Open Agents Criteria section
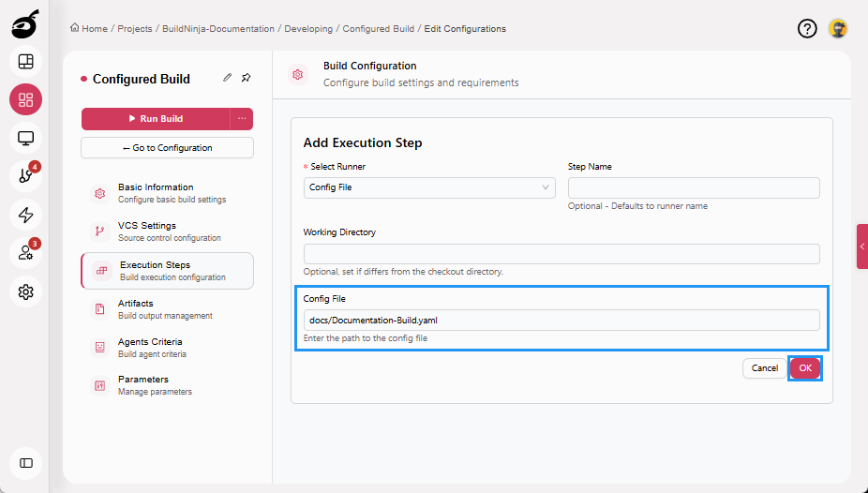 [167, 347]
